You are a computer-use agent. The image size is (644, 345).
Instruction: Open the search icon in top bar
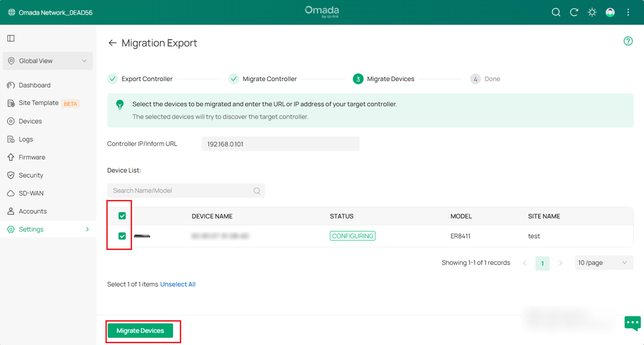point(556,12)
